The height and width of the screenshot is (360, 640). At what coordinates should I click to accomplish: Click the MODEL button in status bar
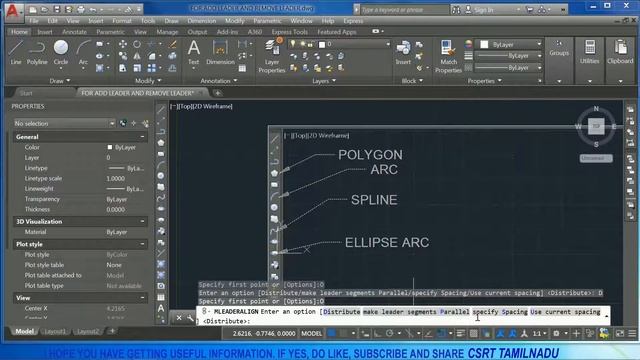click(311, 333)
